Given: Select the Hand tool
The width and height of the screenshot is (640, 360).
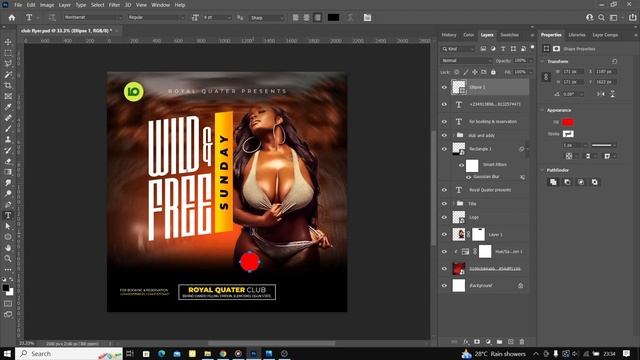Looking at the screenshot, I should [8, 247].
